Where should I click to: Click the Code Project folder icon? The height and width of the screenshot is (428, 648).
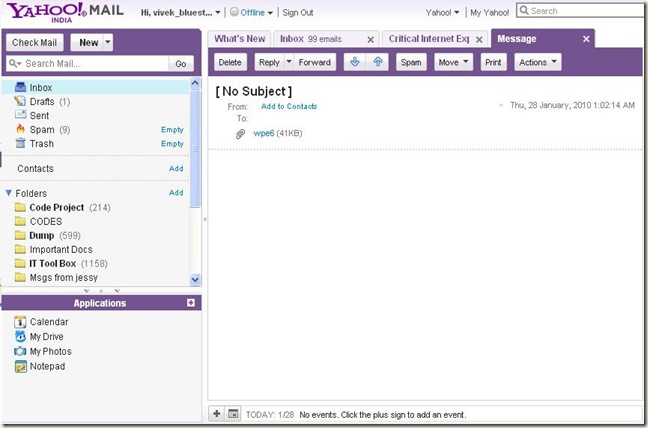pos(20,207)
